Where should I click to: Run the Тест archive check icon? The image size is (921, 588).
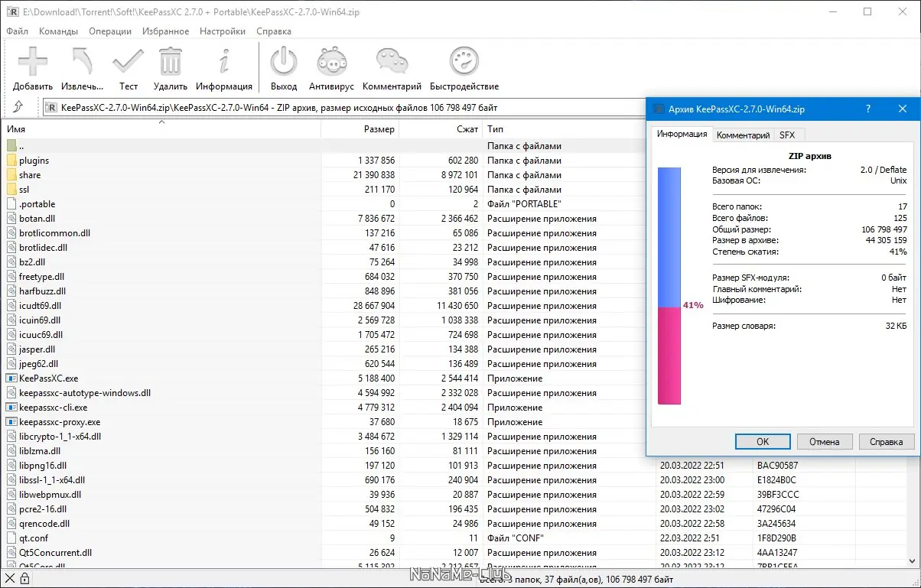point(128,62)
